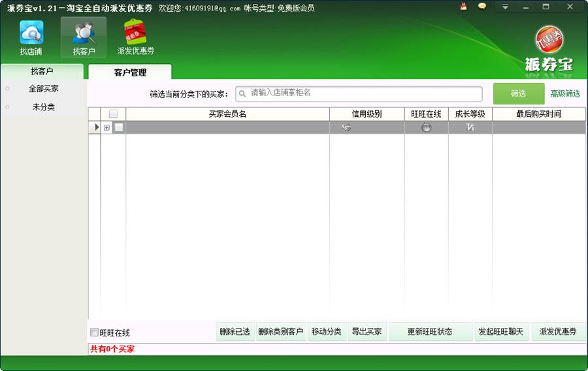The image size is (588, 371).
Task: Open the 找店铺 find-shop tool
Action: tap(31, 38)
